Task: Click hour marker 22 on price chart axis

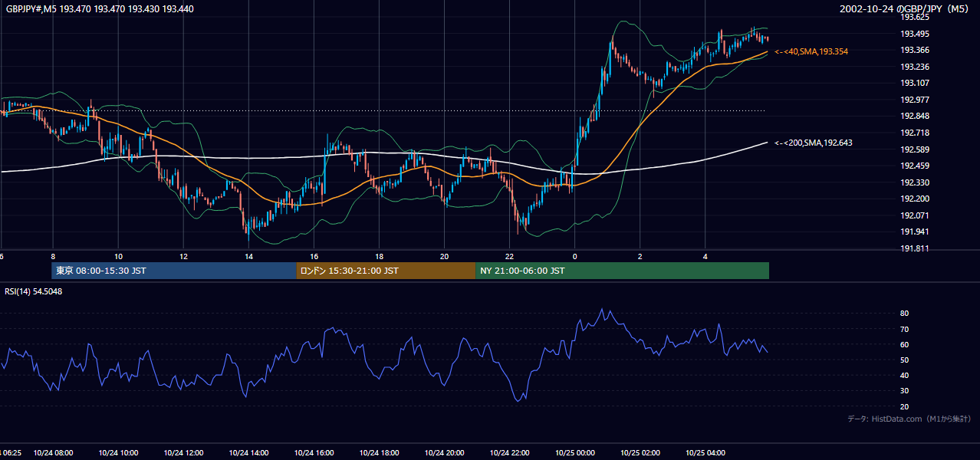Action: coord(509,256)
